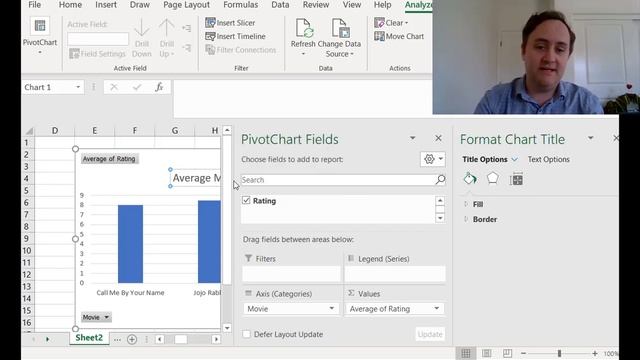Click the search magnifier icon
Image resolution: width=640 pixels, height=360 pixels.
point(440,180)
